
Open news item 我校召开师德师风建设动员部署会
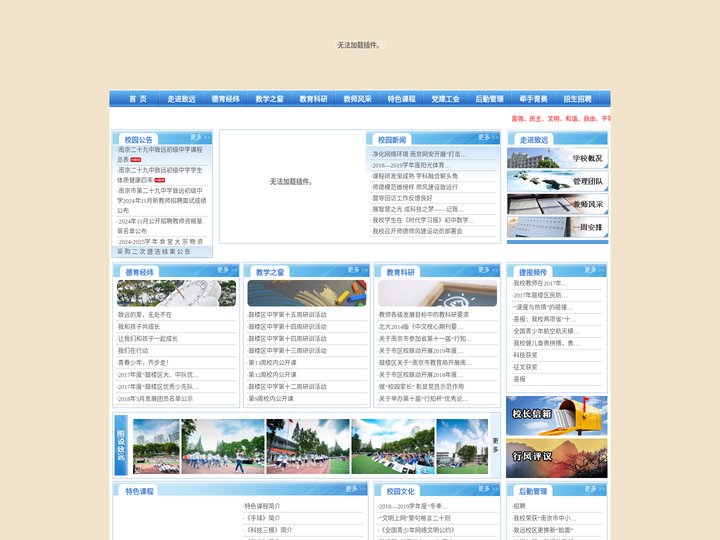417,231
